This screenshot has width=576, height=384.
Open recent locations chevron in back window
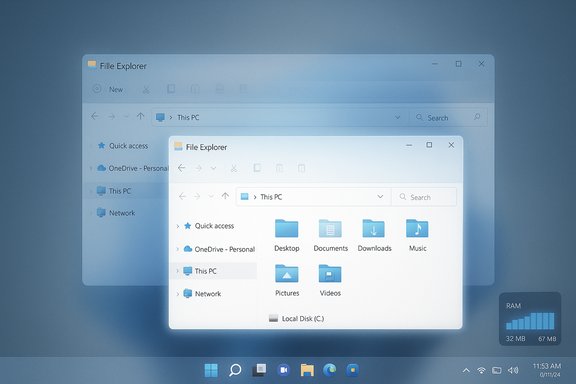pos(126,117)
